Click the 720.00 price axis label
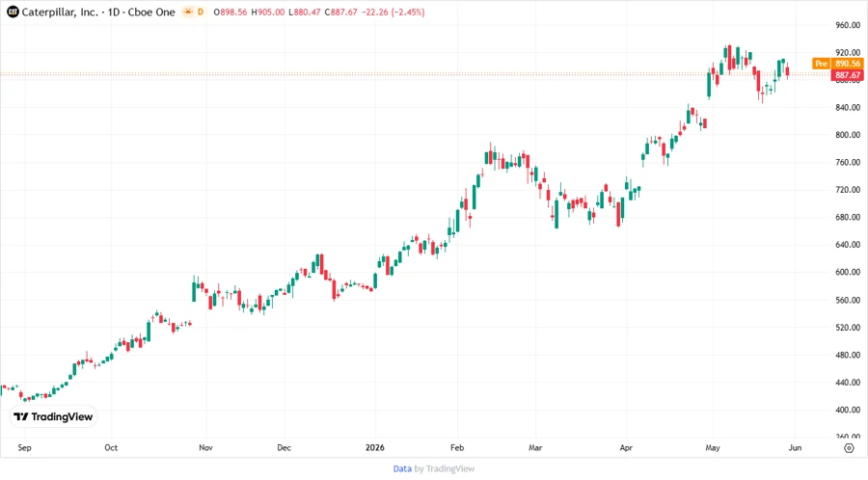 click(x=848, y=190)
